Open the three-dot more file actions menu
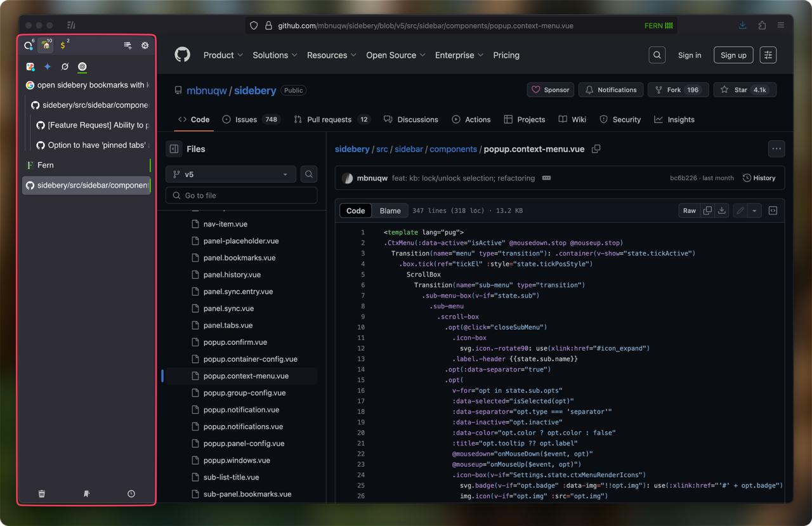 [x=776, y=149]
